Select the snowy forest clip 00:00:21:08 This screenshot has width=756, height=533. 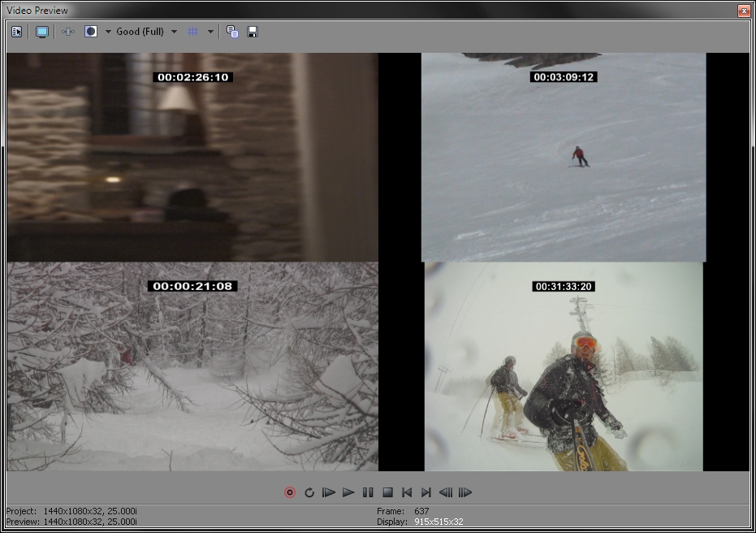tap(192, 366)
